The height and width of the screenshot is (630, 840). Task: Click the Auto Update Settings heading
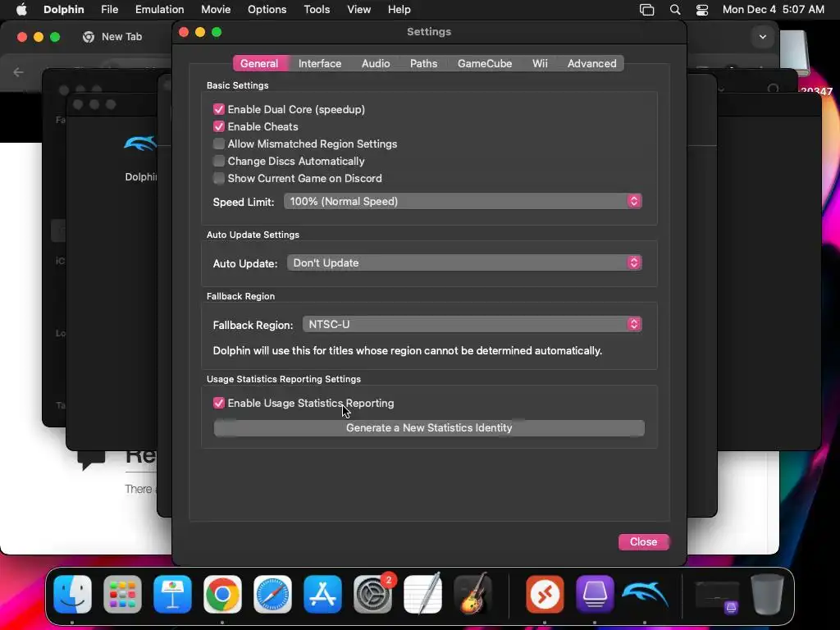click(253, 235)
